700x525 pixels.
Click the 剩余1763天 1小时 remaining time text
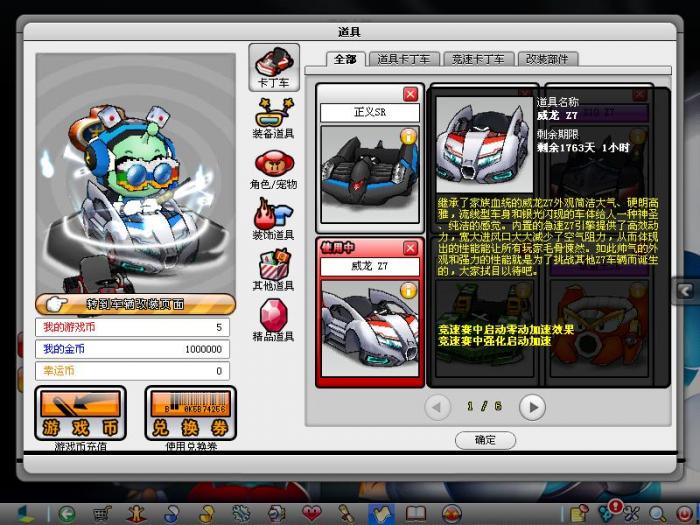[x=583, y=147]
